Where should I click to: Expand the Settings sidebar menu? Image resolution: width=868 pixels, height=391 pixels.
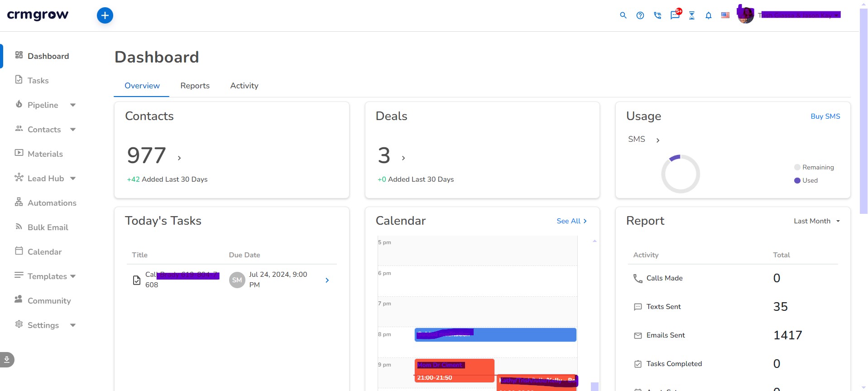coord(72,325)
